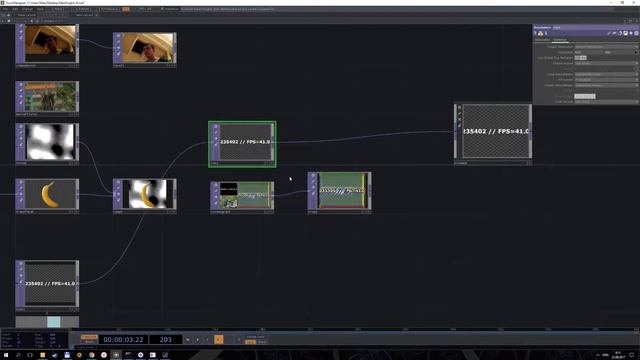Expand the Resolution presets arrow

coord(636,52)
